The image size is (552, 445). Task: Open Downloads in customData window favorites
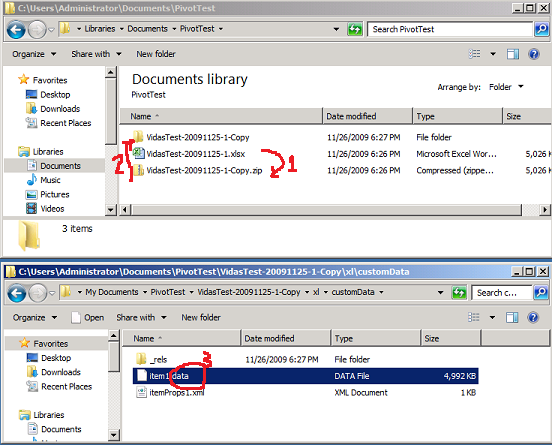(x=54, y=372)
